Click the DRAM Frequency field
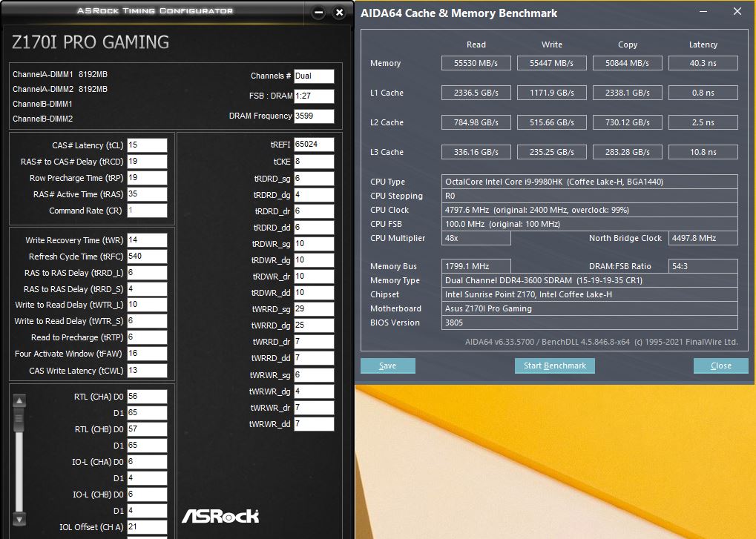 [314, 116]
